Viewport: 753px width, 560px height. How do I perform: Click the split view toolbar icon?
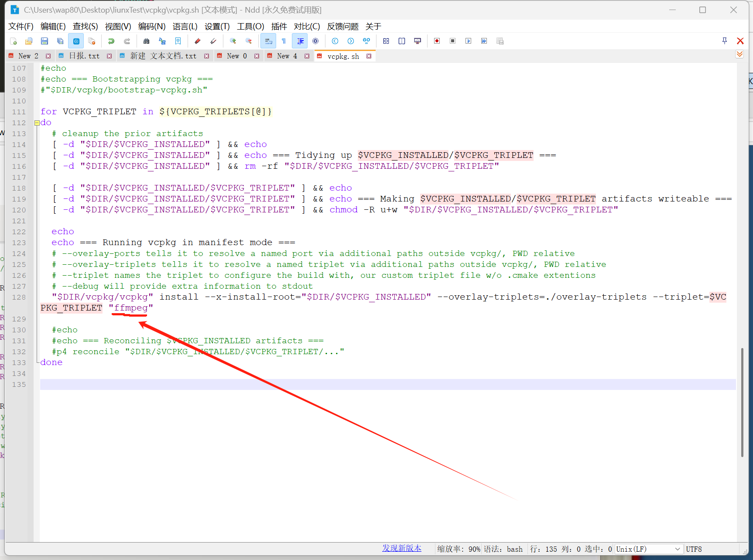pyautogui.click(x=402, y=41)
